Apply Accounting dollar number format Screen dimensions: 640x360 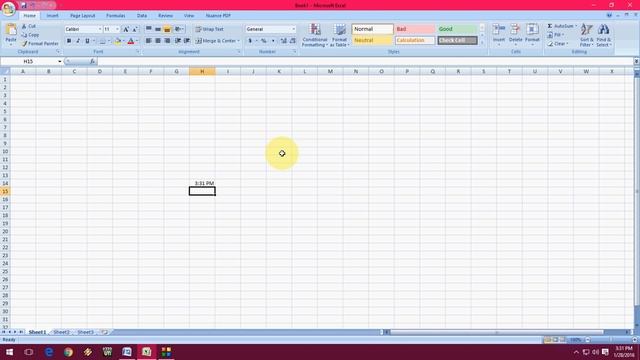[250, 41]
